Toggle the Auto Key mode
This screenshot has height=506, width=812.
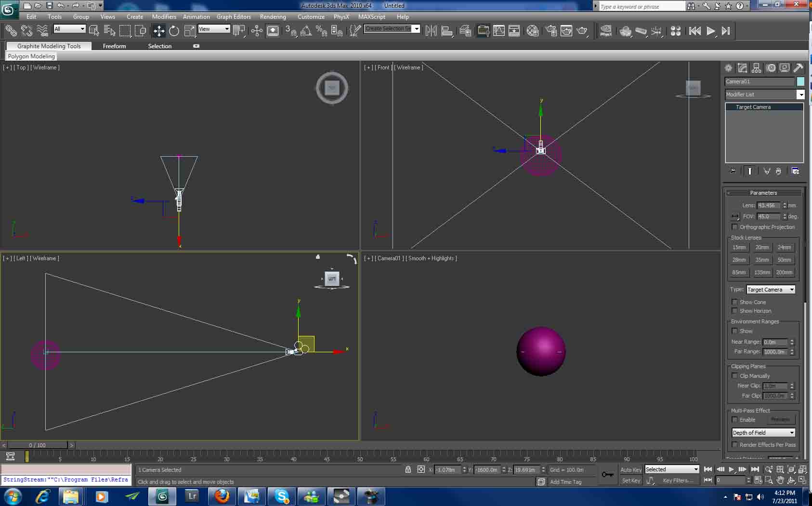click(631, 470)
